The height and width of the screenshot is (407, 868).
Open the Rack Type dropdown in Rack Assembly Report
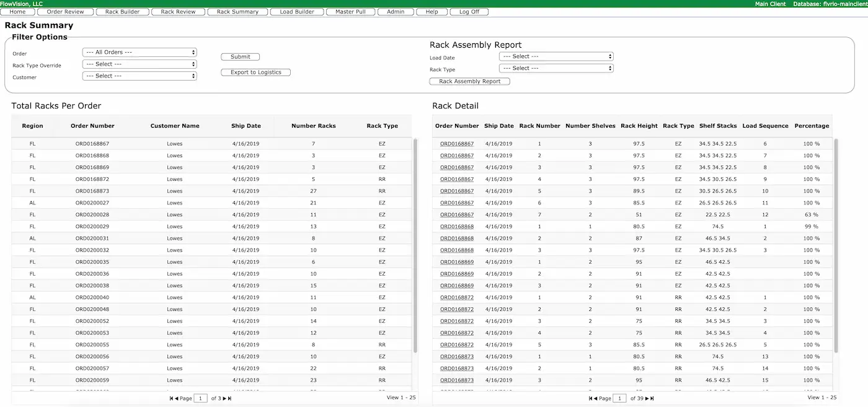[x=556, y=68]
